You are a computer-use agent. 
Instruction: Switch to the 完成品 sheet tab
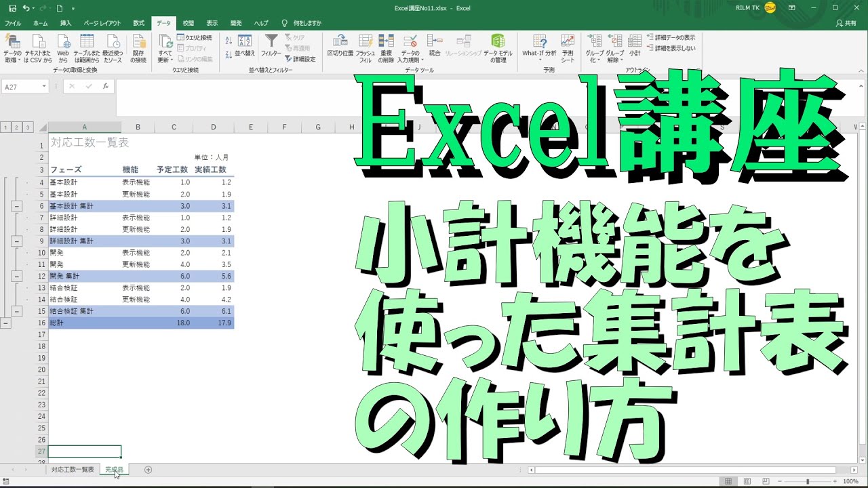click(x=114, y=470)
